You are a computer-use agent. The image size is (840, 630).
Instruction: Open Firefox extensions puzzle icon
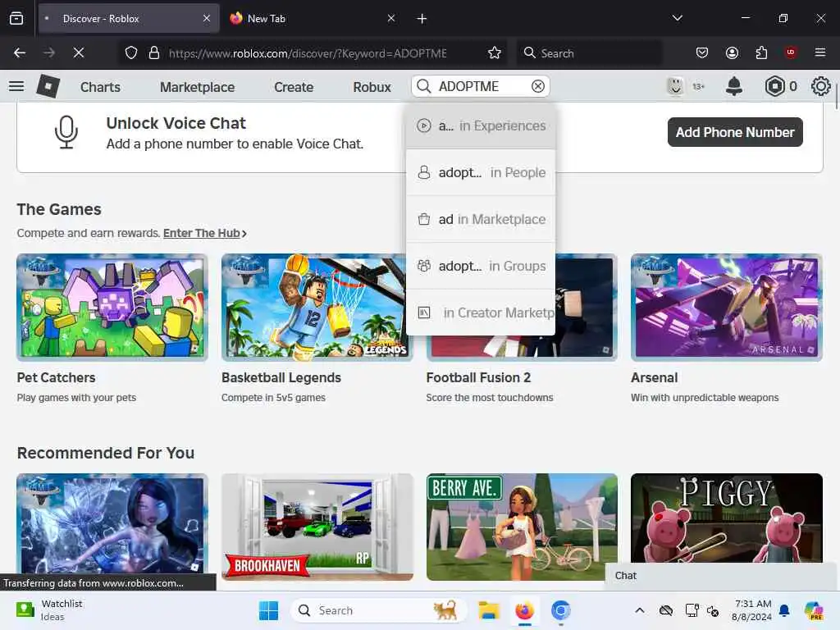[761, 52]
